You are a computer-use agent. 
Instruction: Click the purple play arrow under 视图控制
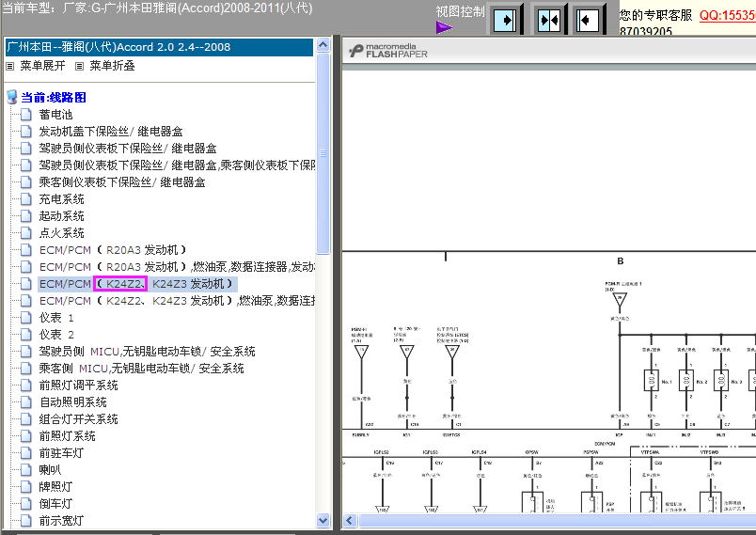point(444,27)
